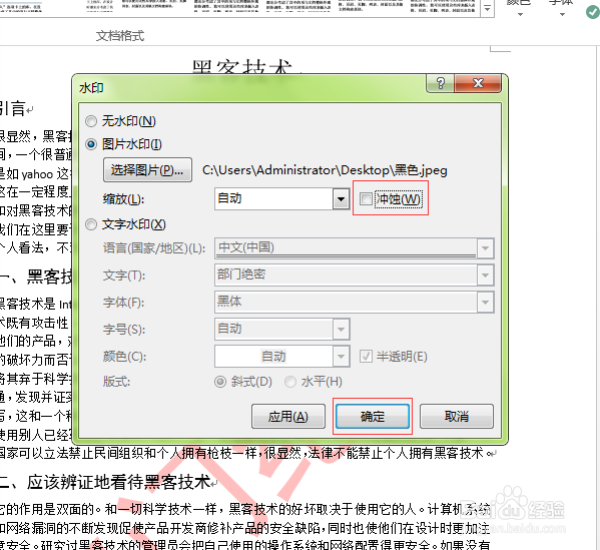
Task: Click the heading 二、应该辨证地看待黑客技术
Action: pyautogui.click(x=105, y=482)
